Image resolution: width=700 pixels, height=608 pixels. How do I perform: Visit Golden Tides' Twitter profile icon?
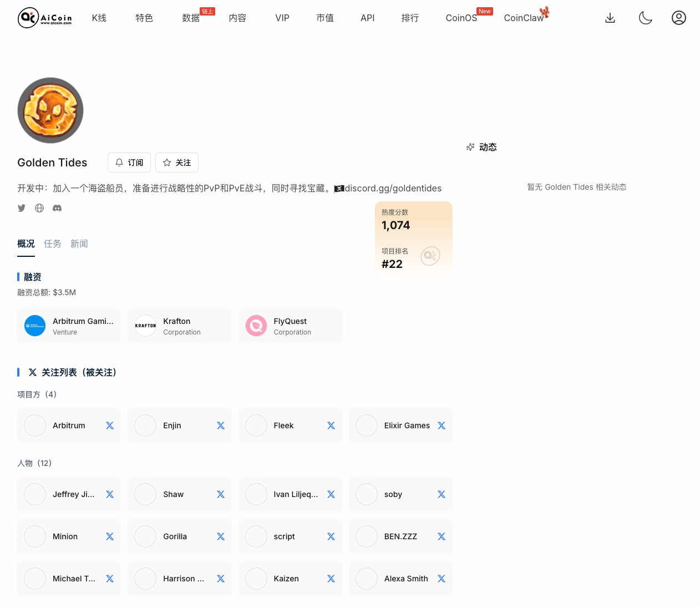22,207
